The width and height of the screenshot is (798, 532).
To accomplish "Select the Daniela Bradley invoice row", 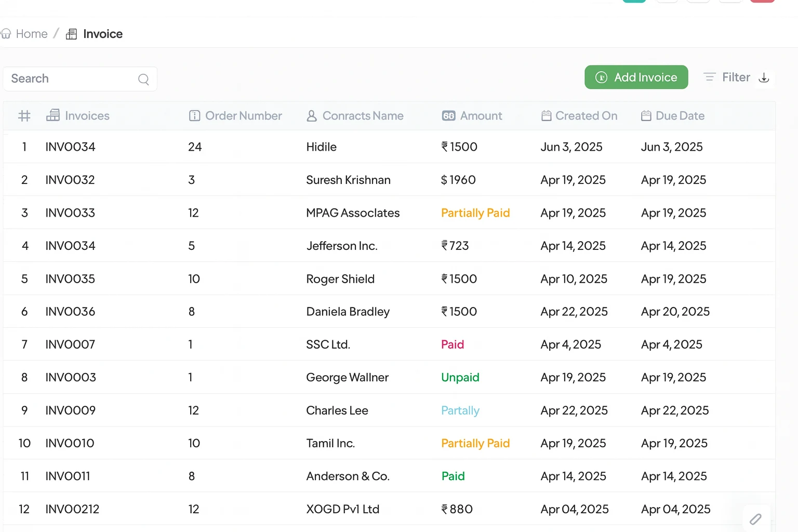I will pyautogui.click(x=348, y=312).
